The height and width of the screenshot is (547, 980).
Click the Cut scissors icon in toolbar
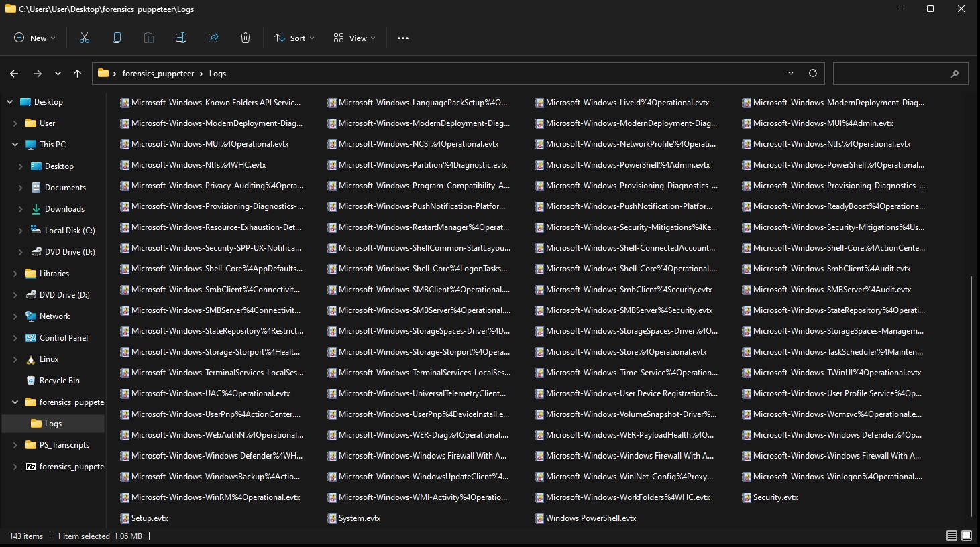85,38
